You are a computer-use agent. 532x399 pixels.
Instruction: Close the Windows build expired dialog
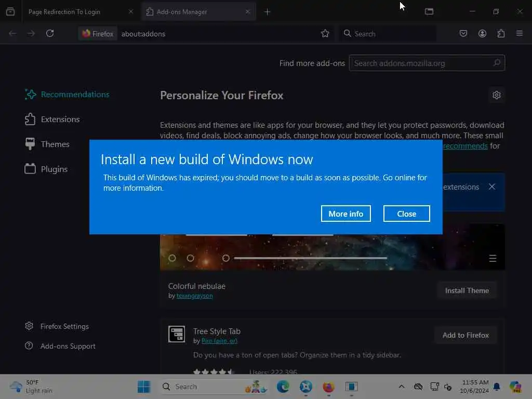pyautogui.click(x=406, y=214)
